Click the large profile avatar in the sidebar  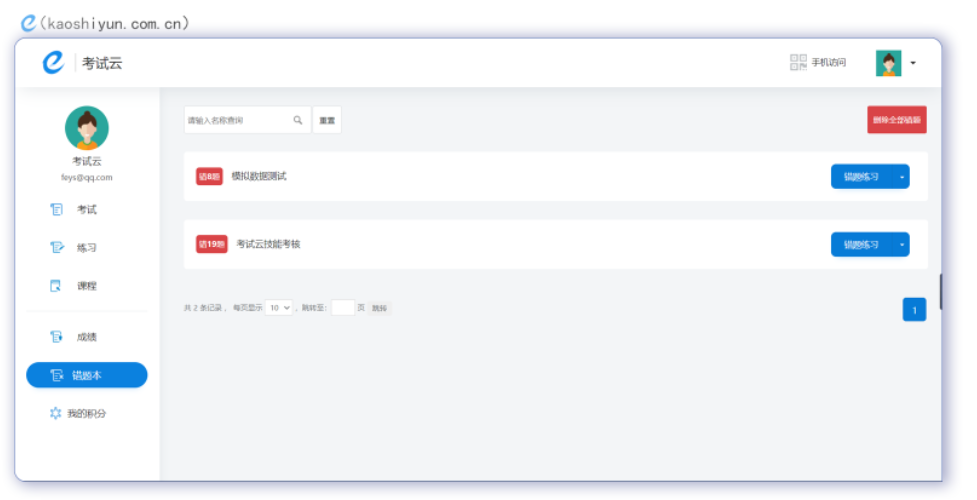(87, 128)
